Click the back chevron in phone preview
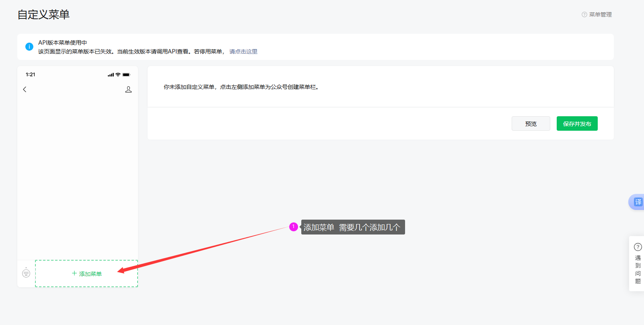Image resolution: width=644 pixels, height=325 pixels. (x=25, y=89)
